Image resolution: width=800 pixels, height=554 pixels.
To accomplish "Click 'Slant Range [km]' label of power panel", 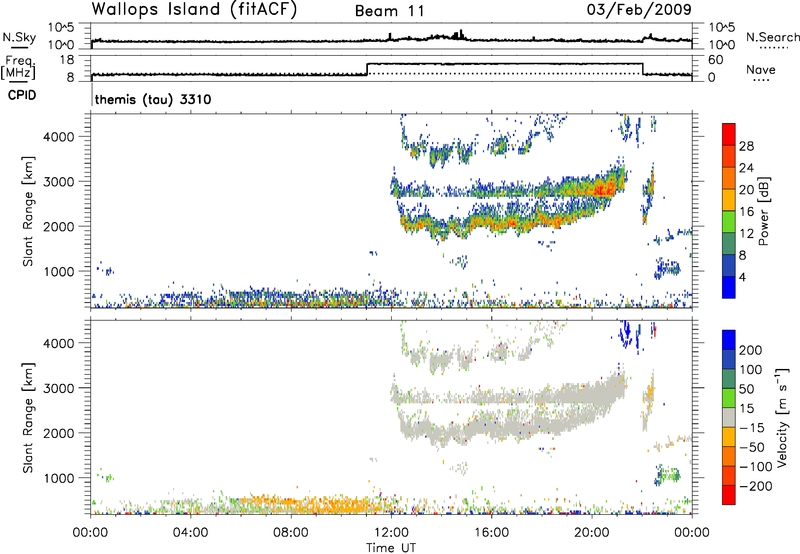I will pos(28,211).
